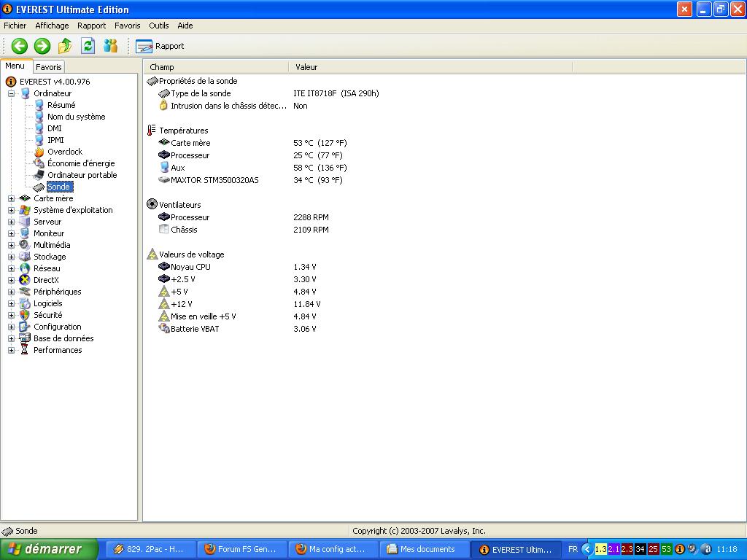The image size is (747, 560).
Task: Expand the DirectX tree node
Action: 12,281
